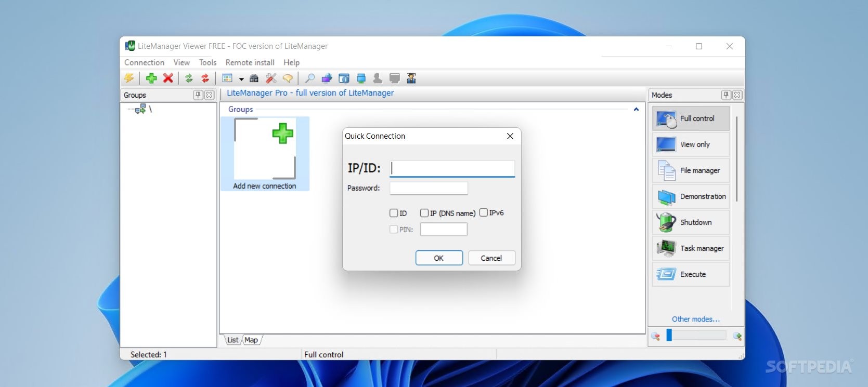The height and width of the screenshot is (387, 868).
Task: Enable the ID checkbox
Action: pos(394,213)
